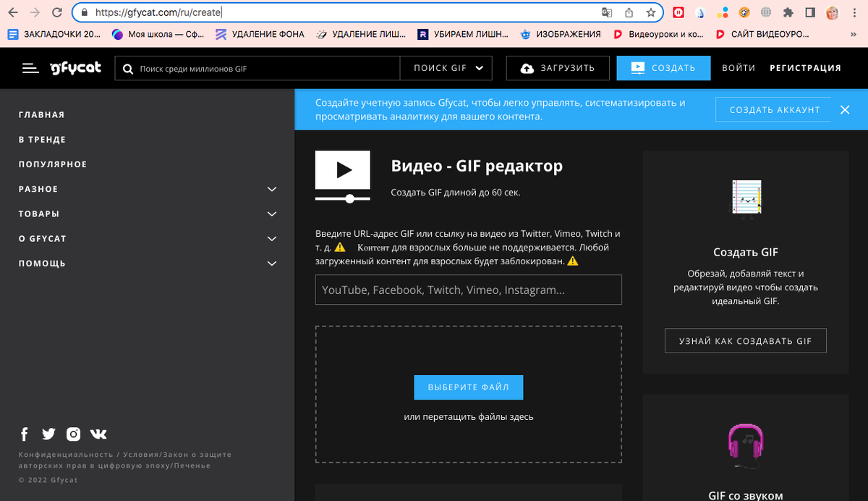Screen dimensions: 868x501
Task: Click the translate page icon in address bar
Action: pos(608,12)
